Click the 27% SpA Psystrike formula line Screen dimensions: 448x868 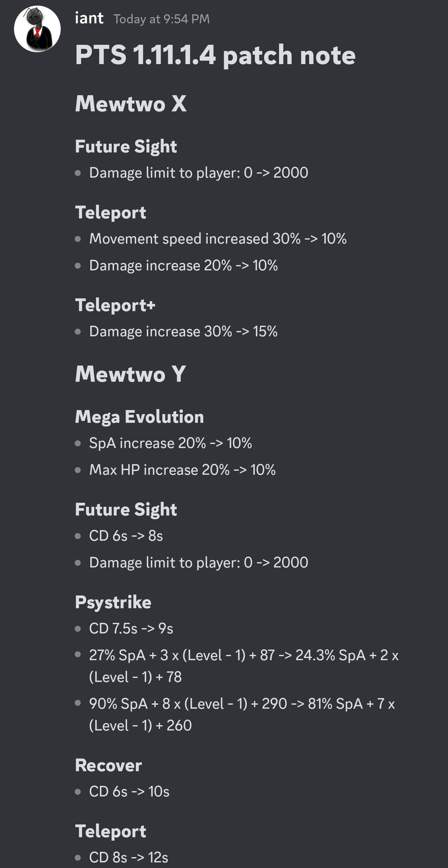coord(244,666)
